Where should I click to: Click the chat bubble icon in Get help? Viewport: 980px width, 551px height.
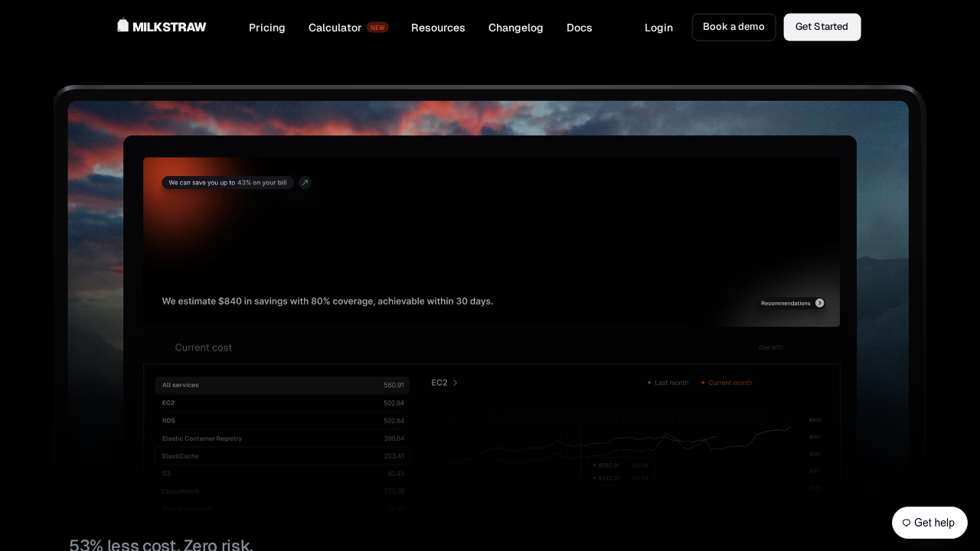click(906, 523)
